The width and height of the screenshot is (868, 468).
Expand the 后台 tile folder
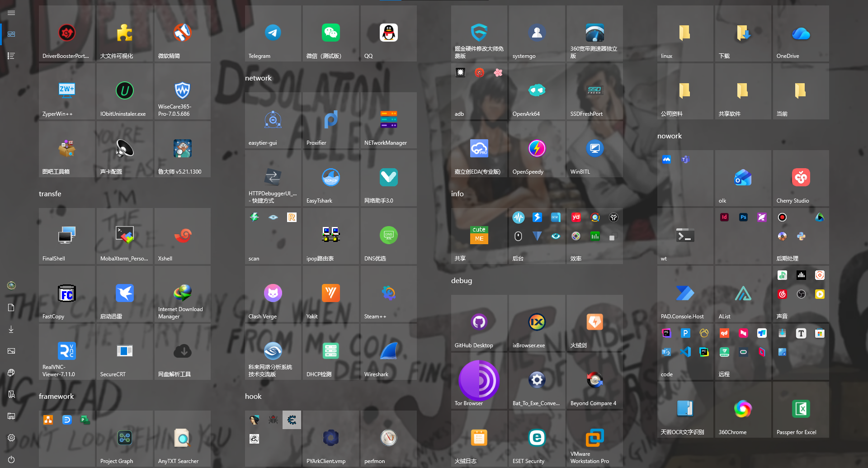point(537,236)
